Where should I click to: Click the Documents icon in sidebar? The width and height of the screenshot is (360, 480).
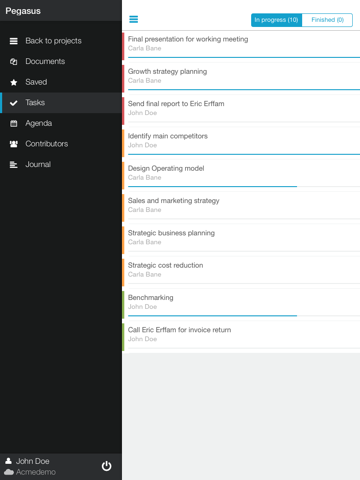[14, 62]
